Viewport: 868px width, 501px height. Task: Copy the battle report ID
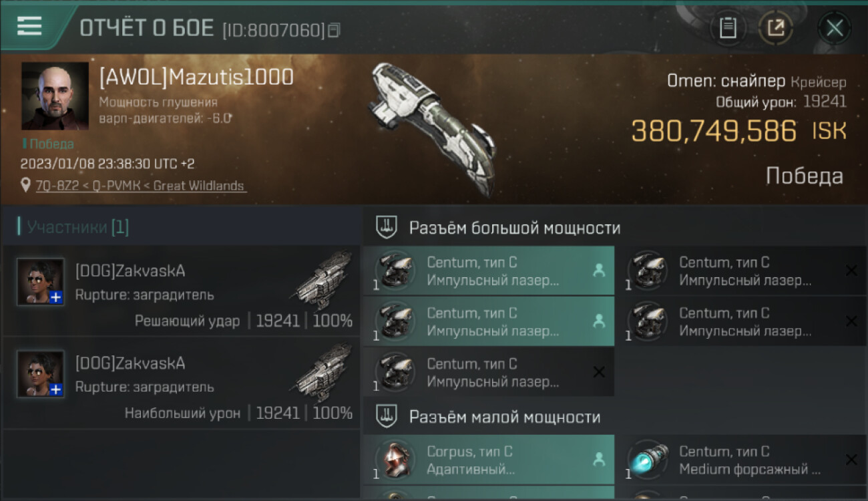334,30
